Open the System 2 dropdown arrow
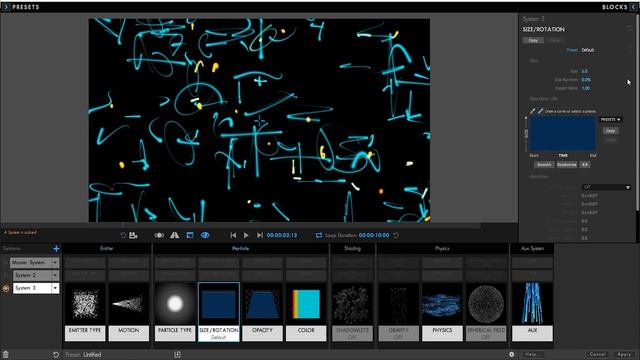The image size is (640, 360). [x=55, y=276]
